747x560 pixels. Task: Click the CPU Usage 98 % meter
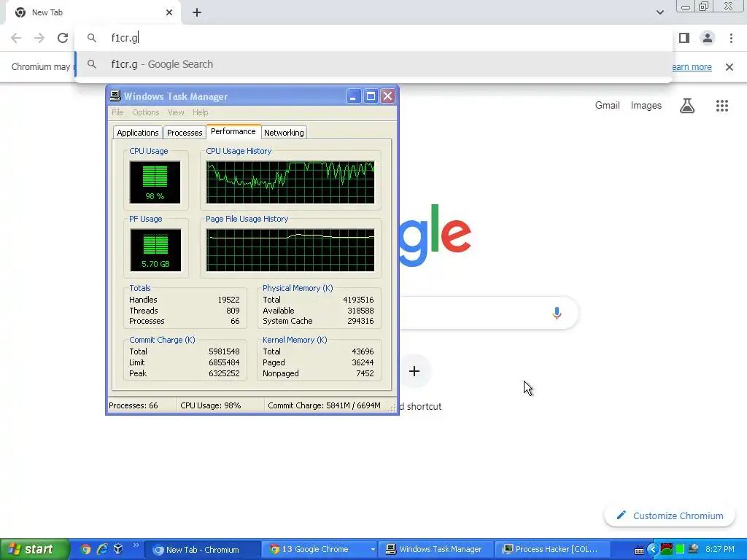[155, 182]
